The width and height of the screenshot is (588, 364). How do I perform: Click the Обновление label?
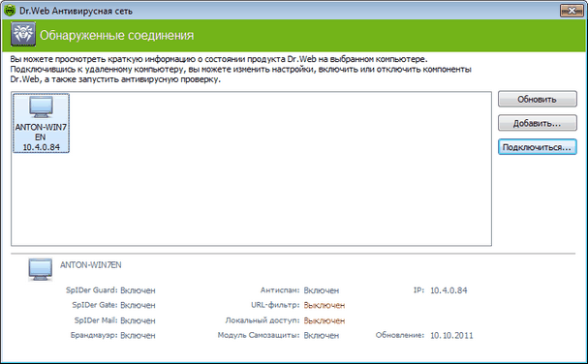click(400, 335)
